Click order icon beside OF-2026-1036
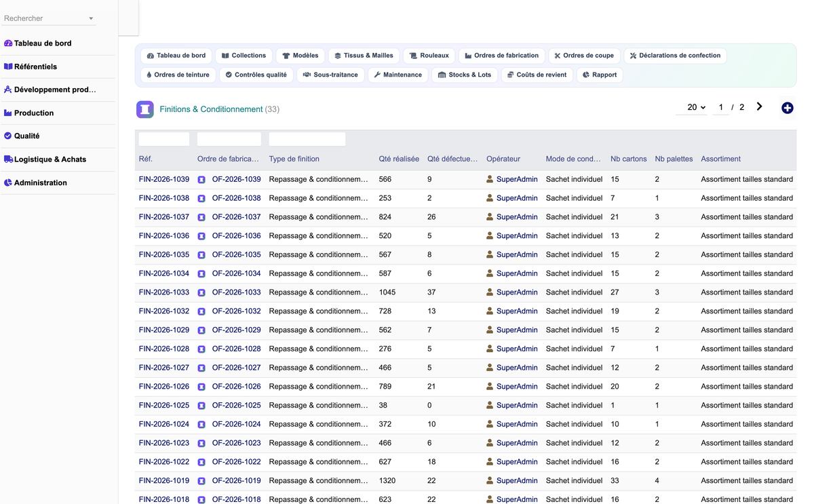This screenshot has height=504, width=814. coord(201,236)
